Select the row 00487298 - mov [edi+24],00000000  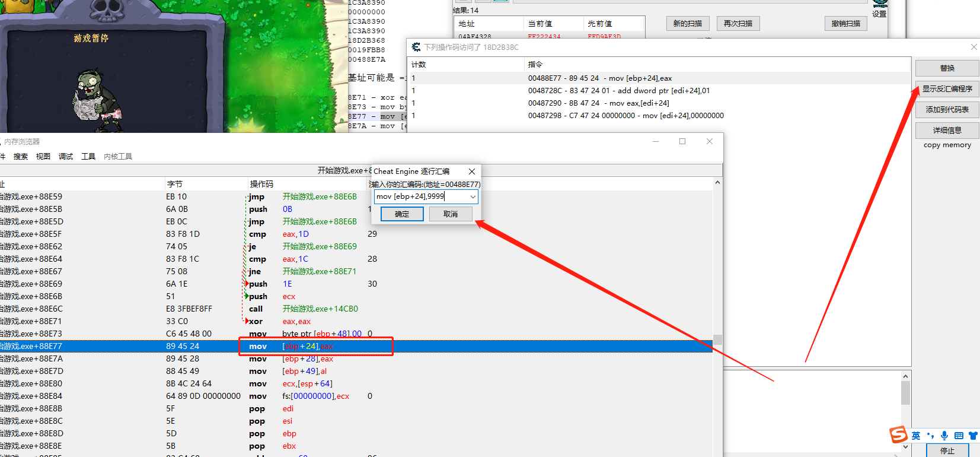pos(659,116)
